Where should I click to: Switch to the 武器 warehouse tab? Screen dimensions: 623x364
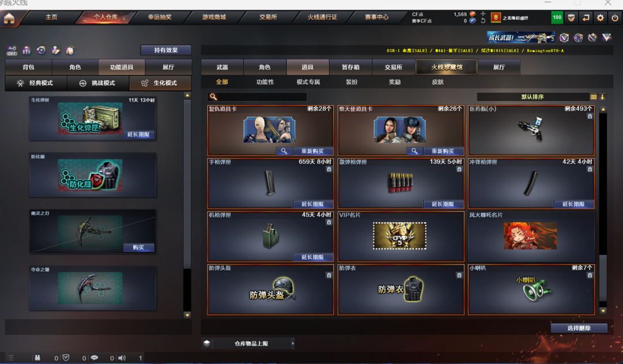[x=223, y=67]
